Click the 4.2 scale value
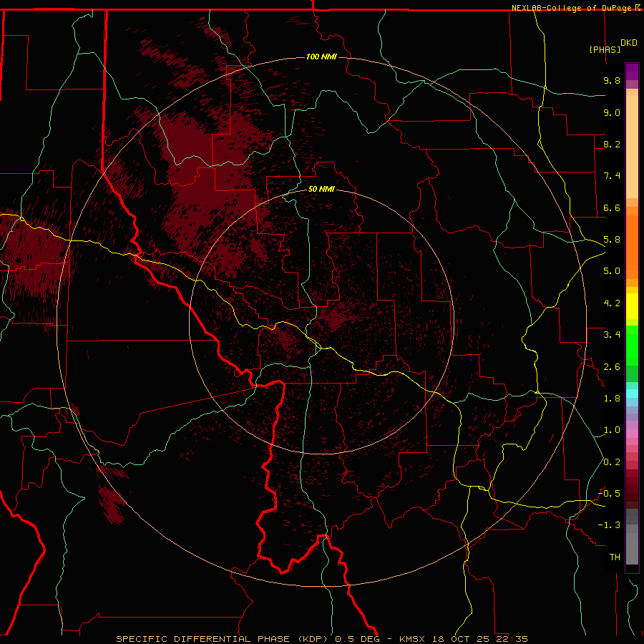Viewport: 644px width, 644px height. 612,303
